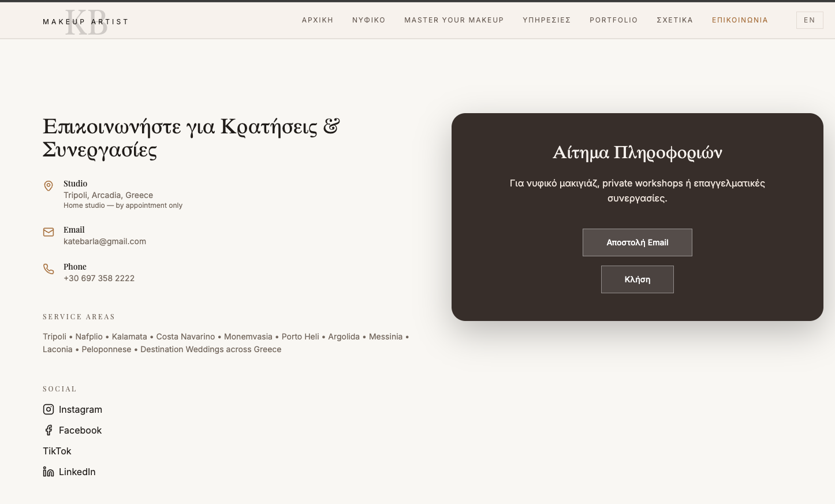The width and height of the screenshot is (835, 504).
Task: Click the Κλήση call button
Action: [638, 279]
